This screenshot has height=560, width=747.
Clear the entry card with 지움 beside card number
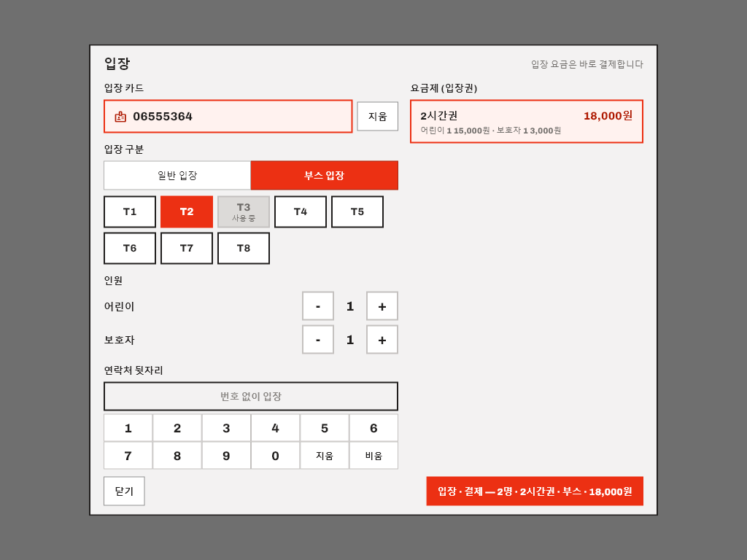coord(377,116)
